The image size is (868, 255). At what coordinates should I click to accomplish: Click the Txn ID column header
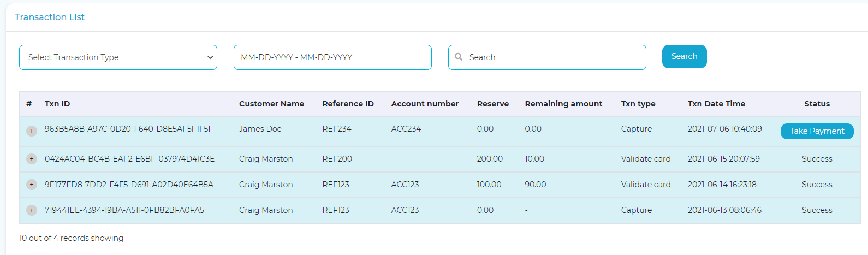point(57,104)
